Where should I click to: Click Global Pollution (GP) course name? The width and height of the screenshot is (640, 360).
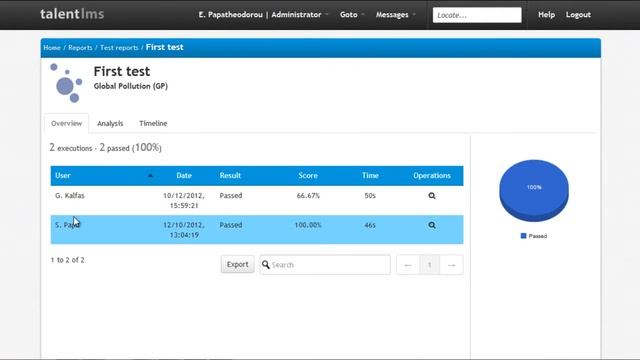pos(131,86)
